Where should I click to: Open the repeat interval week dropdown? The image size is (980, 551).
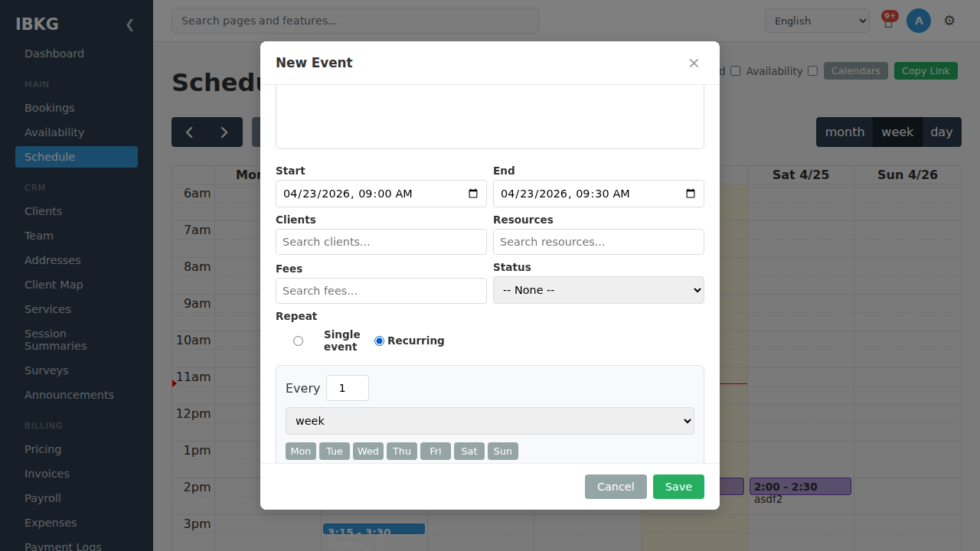(x=490, y=421)
